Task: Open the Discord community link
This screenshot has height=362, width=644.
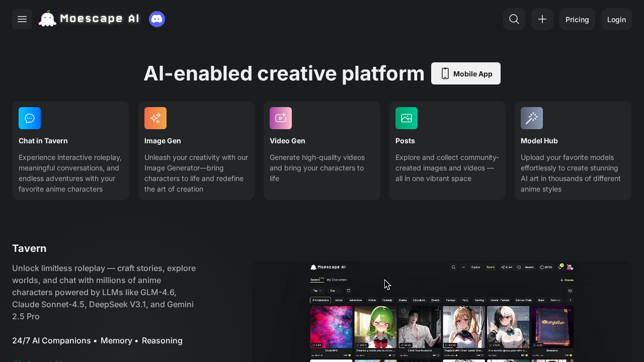Action: (x=157, y=19)
